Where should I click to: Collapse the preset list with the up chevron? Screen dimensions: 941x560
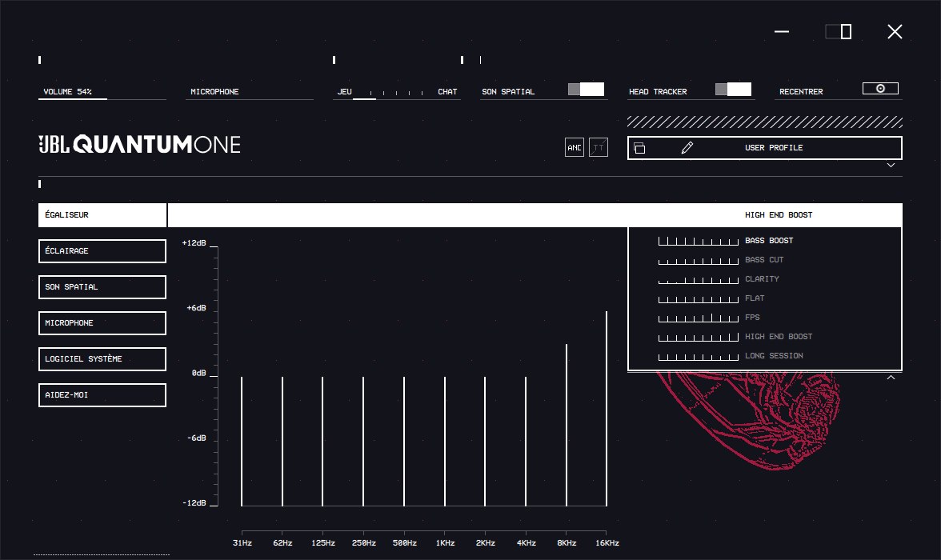pyautogui.click(x=891, y=378)
